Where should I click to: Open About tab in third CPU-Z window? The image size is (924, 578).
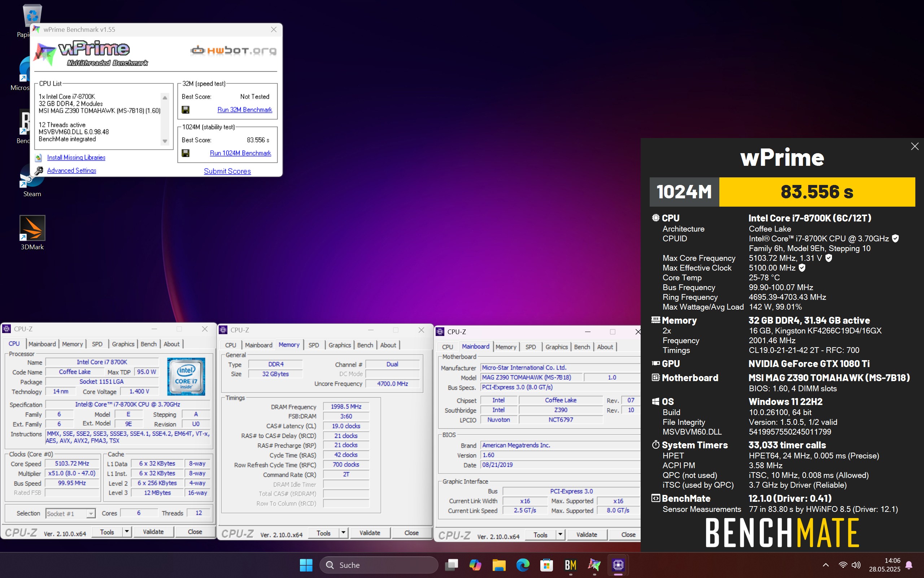[605, 347]
